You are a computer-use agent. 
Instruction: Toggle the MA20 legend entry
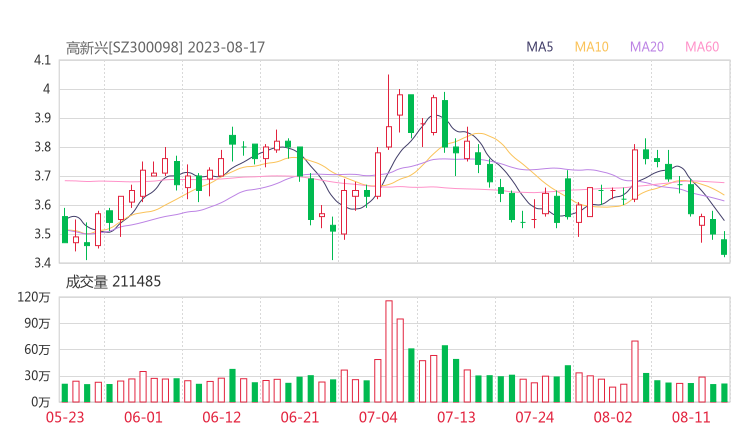(647, 47)
